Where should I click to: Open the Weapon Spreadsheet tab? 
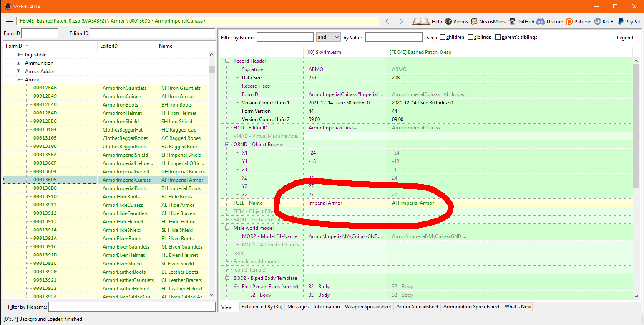click(x=368, y=307)
